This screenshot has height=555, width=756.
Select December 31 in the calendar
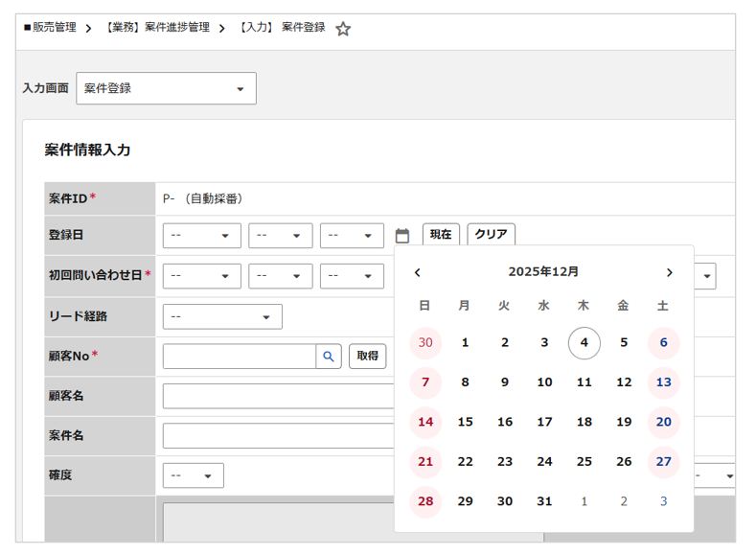tap(545, 501)
